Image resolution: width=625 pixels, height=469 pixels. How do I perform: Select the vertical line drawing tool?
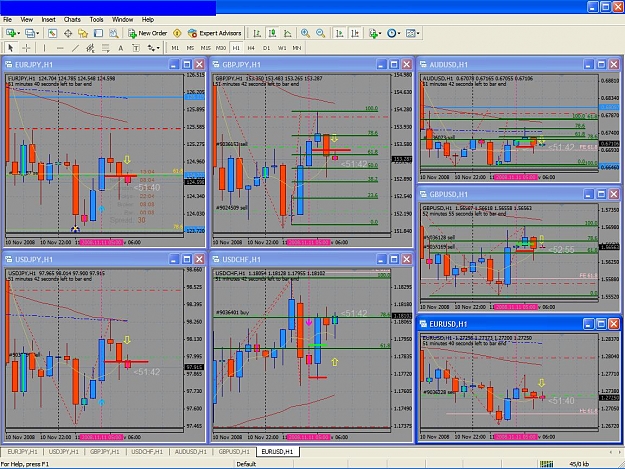coord(44,48)
